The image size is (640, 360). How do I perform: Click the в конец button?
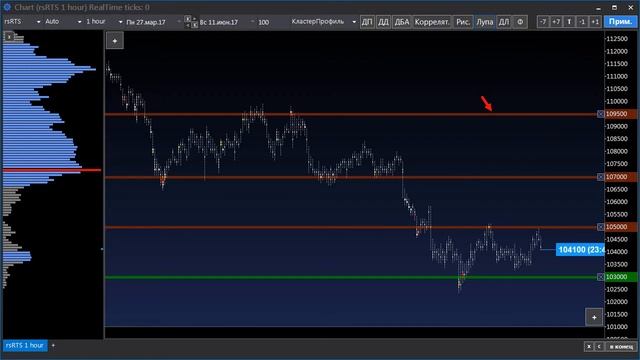[621, 347]
